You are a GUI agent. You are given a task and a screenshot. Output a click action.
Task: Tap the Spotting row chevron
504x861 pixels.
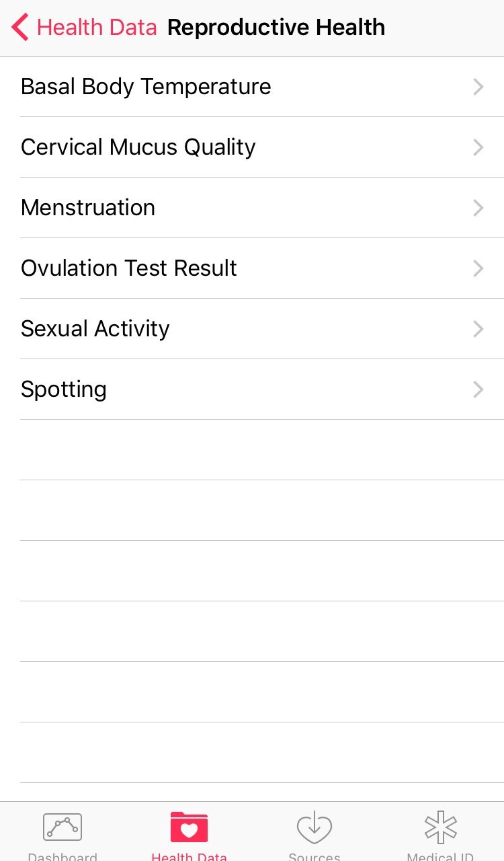click(x=478, y=389)
